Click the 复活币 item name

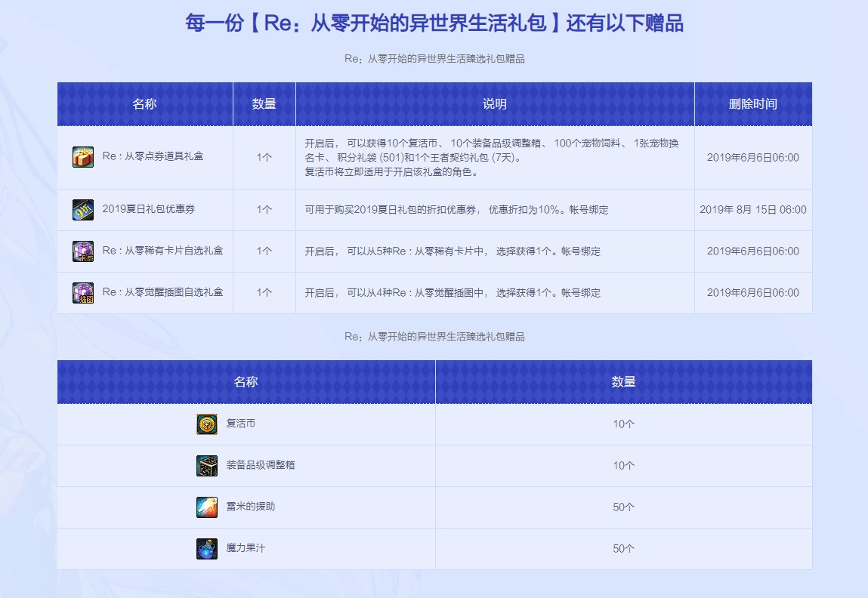[x=240, y=424]
